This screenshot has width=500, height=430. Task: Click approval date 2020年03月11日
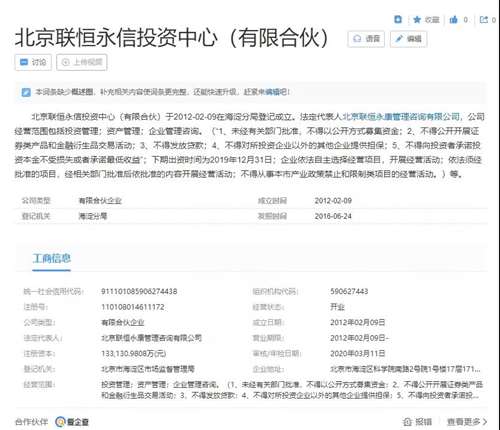[x=358, y=353]
